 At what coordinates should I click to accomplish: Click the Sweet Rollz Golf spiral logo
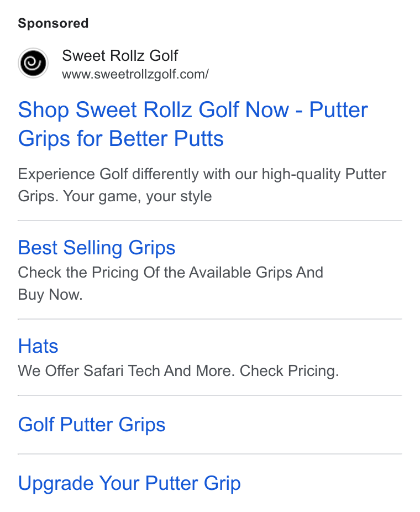pos(33,63)
